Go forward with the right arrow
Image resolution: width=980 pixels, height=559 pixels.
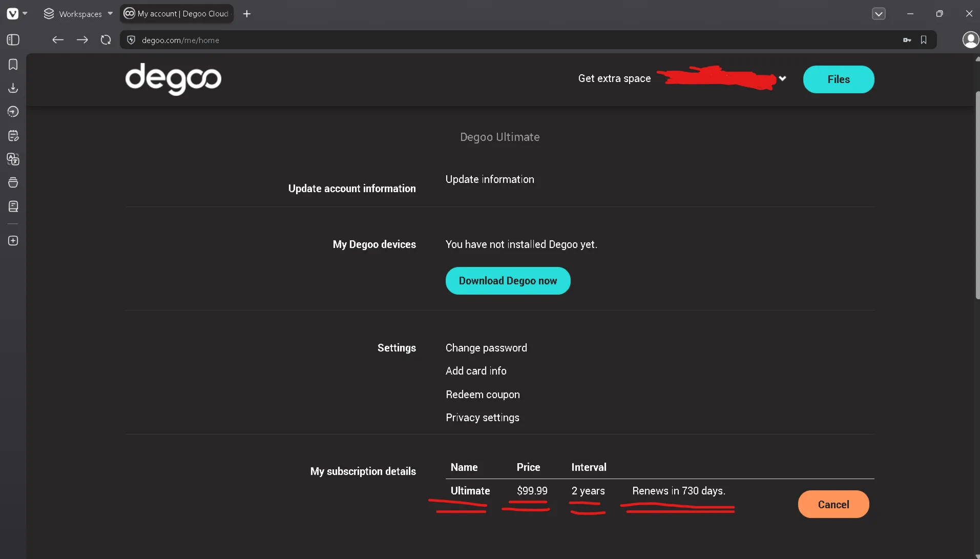tap(82, 40)
